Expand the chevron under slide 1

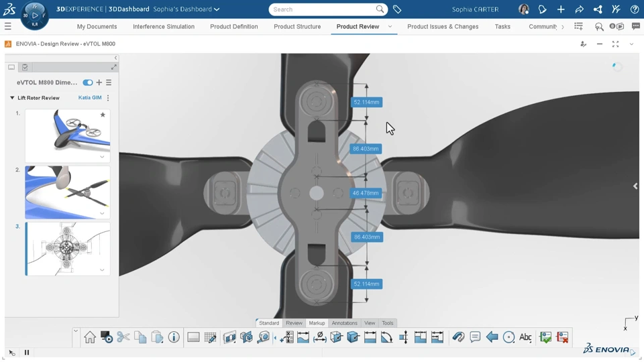tap(102, 157)
